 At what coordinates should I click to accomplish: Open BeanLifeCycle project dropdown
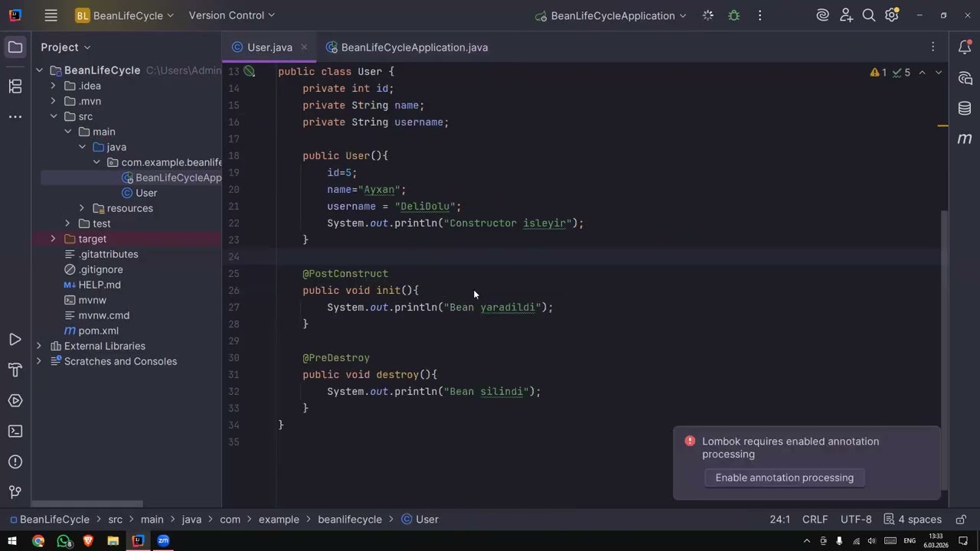coord(125,15)
